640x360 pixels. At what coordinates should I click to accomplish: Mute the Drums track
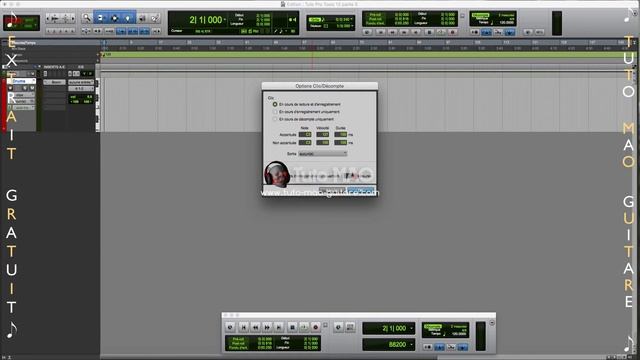[x=32, y=88]
